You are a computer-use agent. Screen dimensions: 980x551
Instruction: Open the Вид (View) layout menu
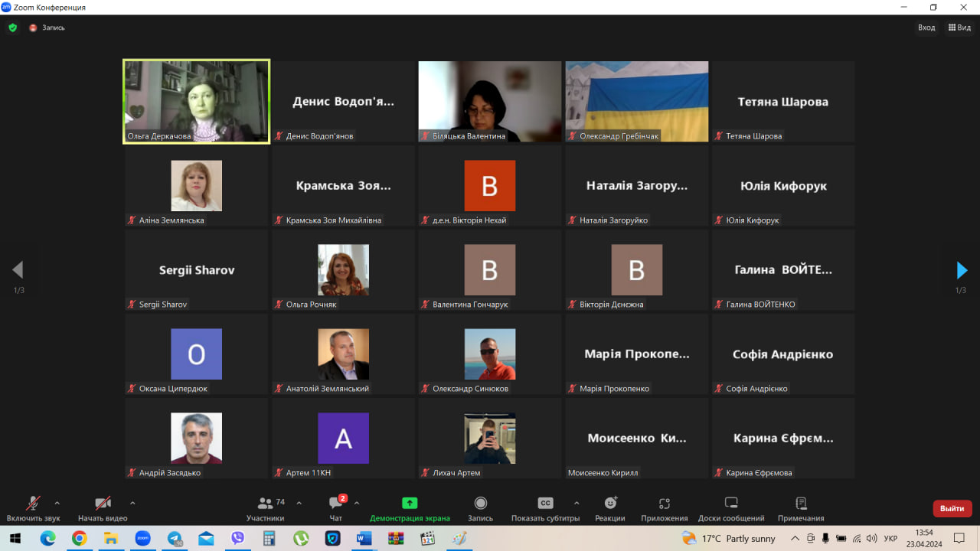[x=959, y=28]
